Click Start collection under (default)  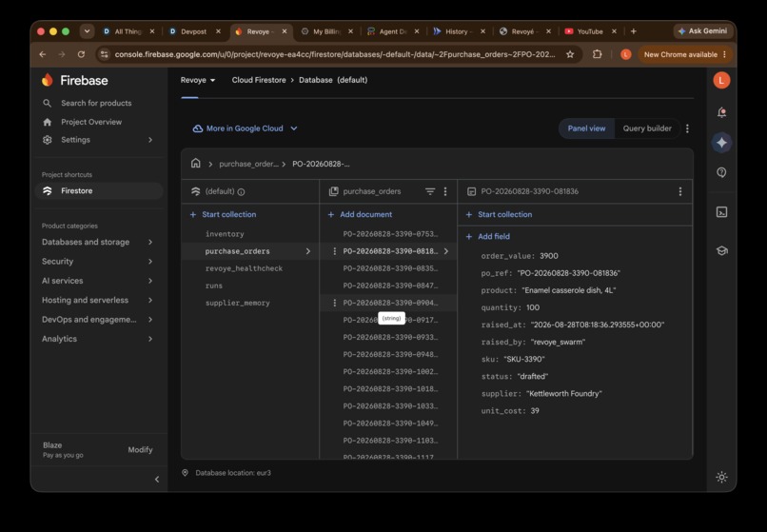[x=223, y=214]
